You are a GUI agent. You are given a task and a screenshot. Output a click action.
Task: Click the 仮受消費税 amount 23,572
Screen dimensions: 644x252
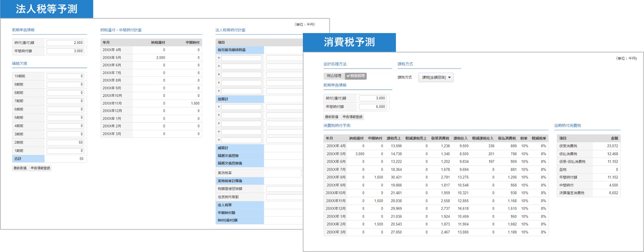[612, 146]
